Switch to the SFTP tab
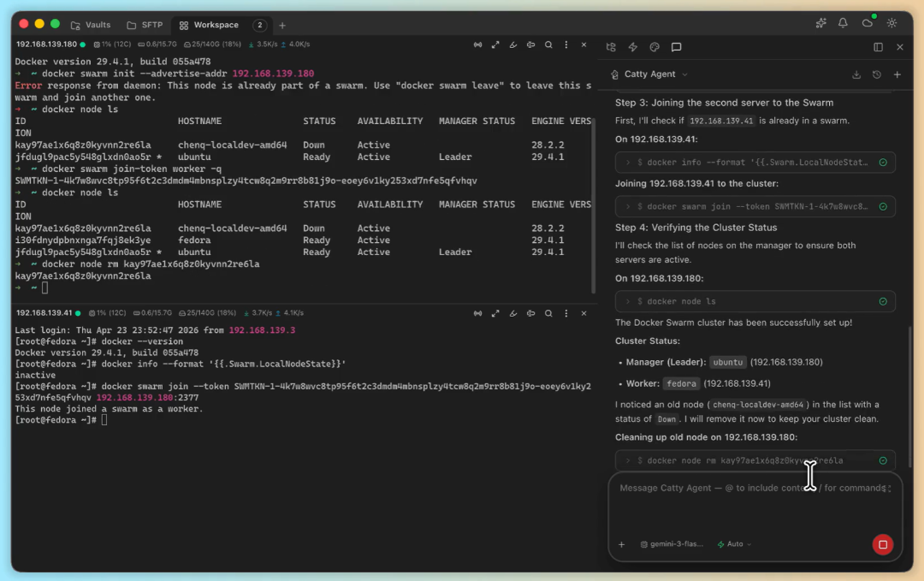The width and height of the screenshot is (924, 581). coord(145,25)
